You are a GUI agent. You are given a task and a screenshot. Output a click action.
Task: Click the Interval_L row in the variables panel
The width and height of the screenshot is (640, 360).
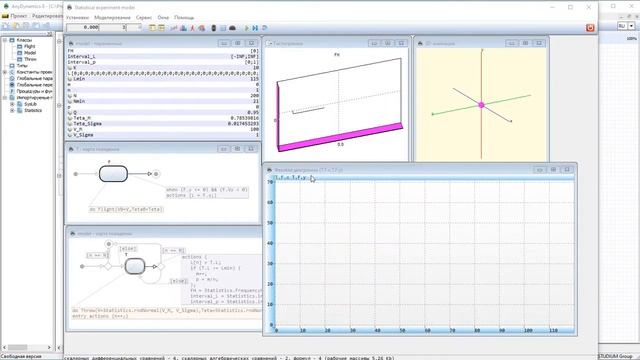click(163, 56)
